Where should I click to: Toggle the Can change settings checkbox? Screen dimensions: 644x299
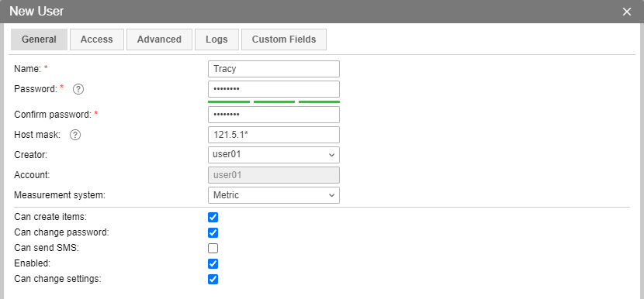click(213, 280)
